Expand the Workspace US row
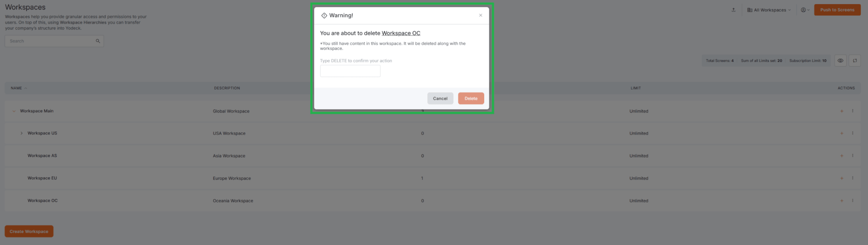This screenshot has width=868, height=245. pyautogui.click(x=21, y=133)
